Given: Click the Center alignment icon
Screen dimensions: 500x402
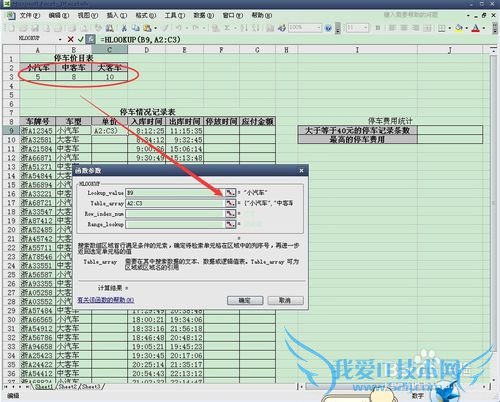Looking at the screenshot, I should coord(404,28).
